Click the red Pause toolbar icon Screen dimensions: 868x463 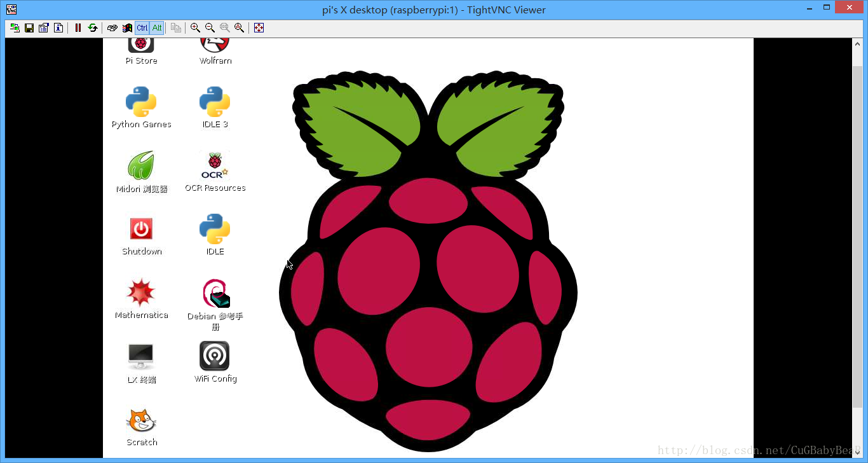click(78, 28)
